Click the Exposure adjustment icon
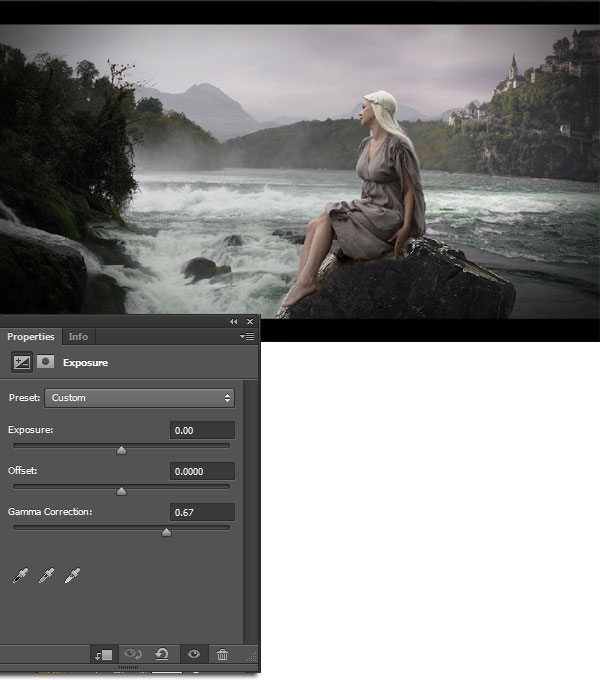The image size is (600, 680). [x=22, y=362]
